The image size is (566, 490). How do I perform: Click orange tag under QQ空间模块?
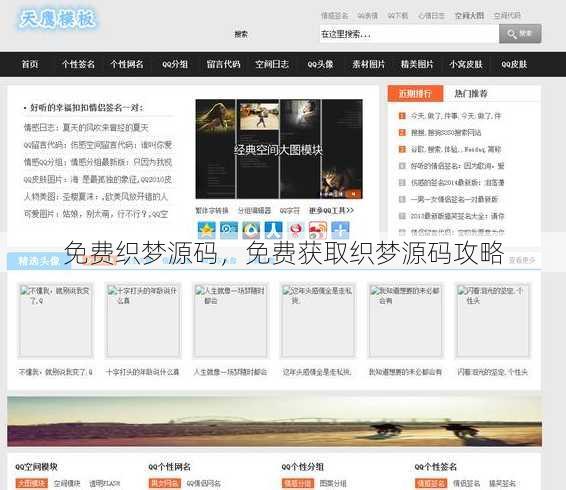point(32,483)
